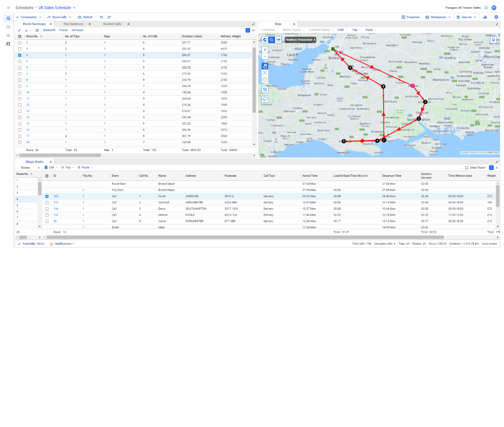Open the Save As dropdown

tap(467, 17)
